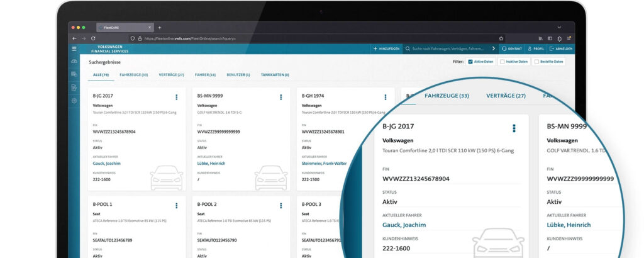Click the B-GH 1974 license plate title

point(313,96)
